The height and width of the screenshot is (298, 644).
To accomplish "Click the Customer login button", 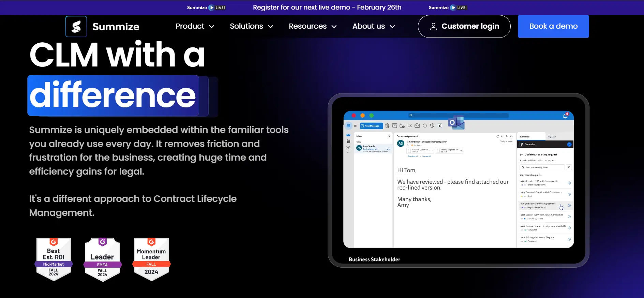I will tap(464, 26).
